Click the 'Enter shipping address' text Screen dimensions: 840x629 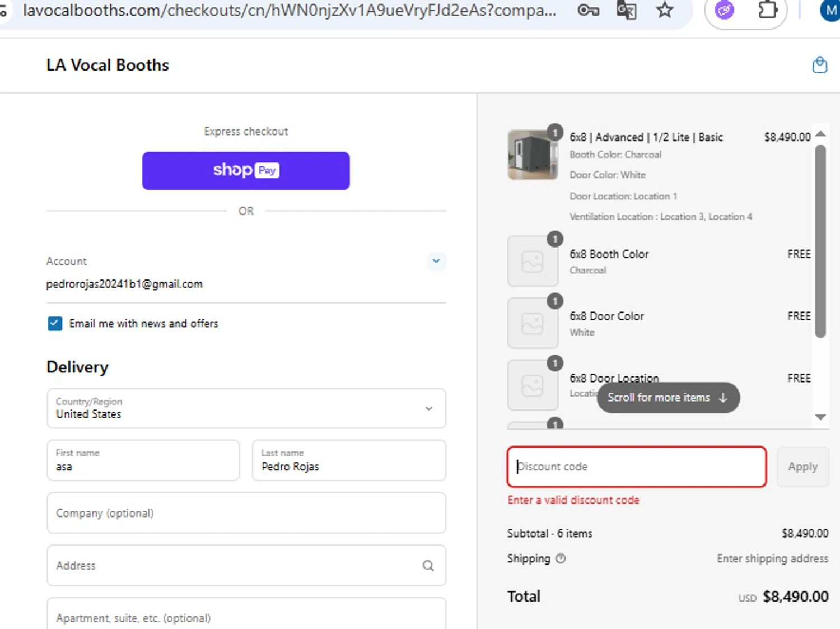772,558
